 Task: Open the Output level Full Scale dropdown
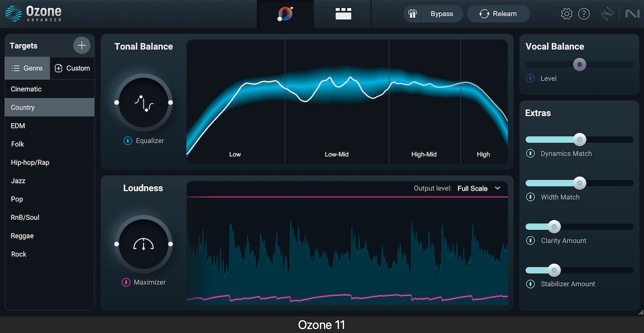479,189
